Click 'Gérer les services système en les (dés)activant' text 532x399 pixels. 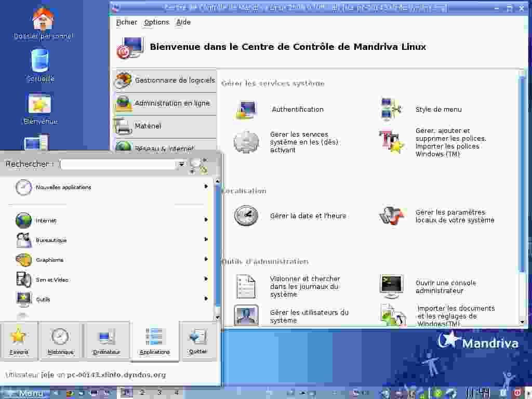304,142
